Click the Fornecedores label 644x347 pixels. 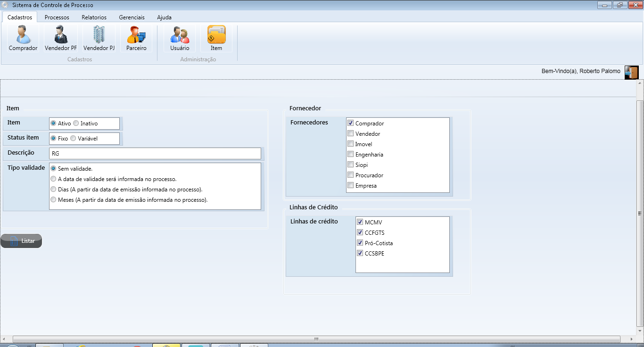(x=309, y=123)
